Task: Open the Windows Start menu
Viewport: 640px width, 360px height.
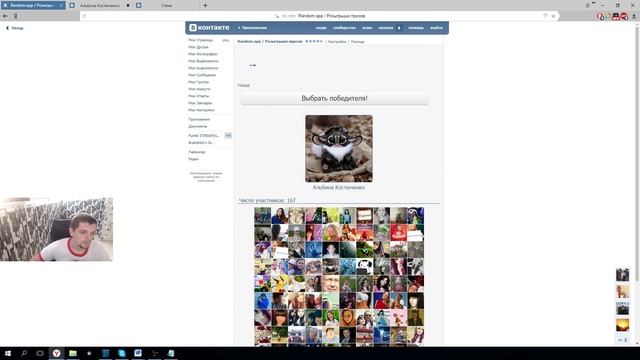Action: tap(8, 353)
